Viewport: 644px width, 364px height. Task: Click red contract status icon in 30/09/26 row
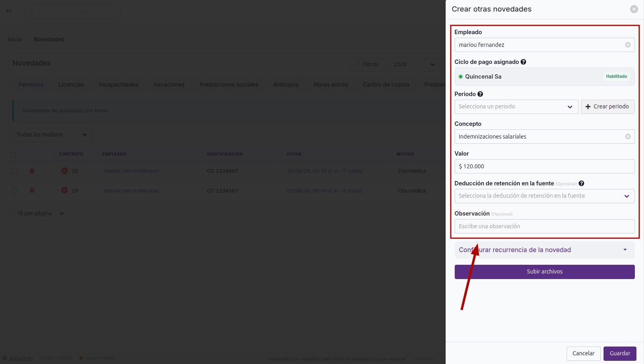pos(64,171)
